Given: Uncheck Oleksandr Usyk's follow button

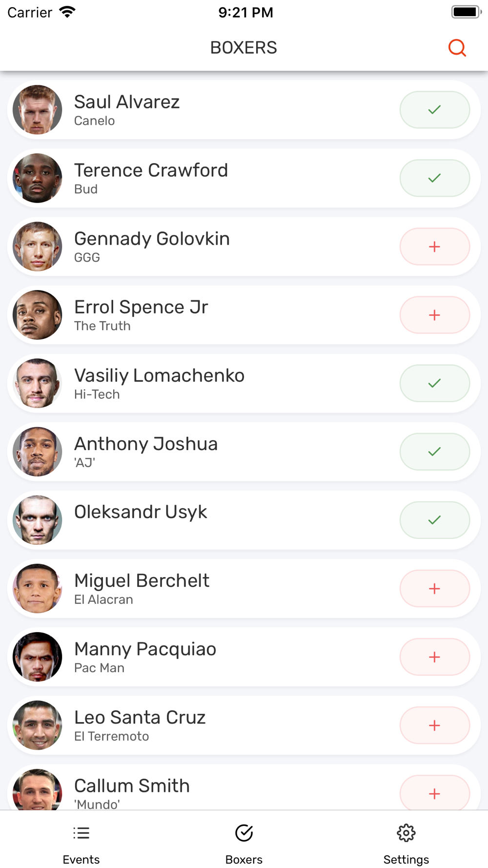Looking at the screenshot, I should pos(435,520).
